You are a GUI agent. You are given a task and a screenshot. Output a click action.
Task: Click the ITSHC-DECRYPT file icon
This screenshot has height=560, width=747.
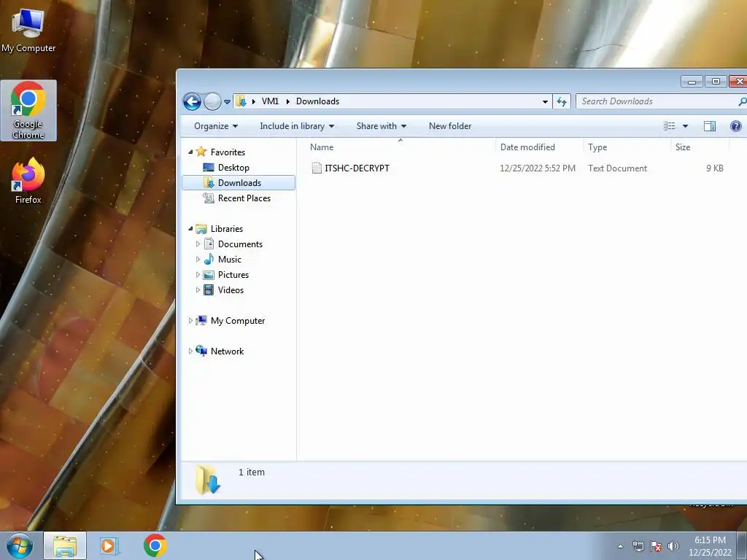[317, 168]
